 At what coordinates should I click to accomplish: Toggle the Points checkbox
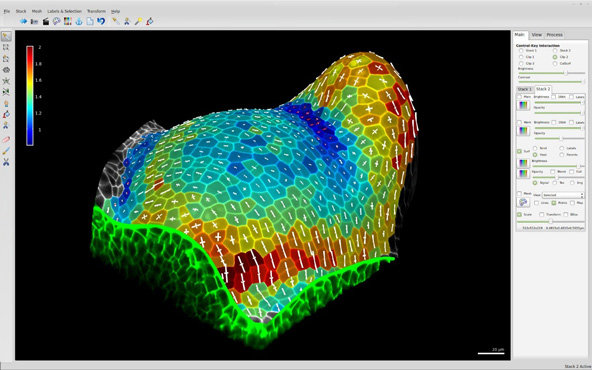554,203
